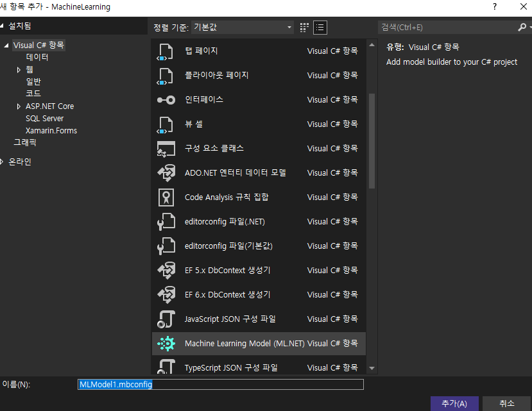Open the 정렬 기준 기본값 dropdown
532x411 pixels.
click(x=243, y=28)
